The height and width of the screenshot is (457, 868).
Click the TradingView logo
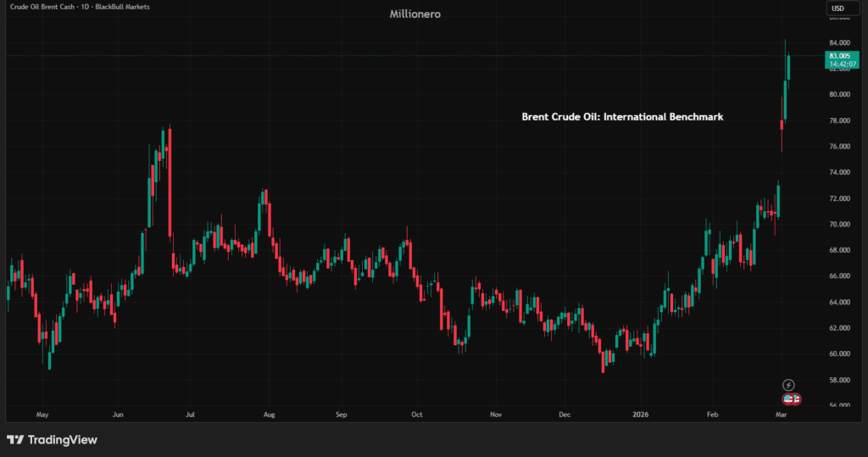(x=52, y=440)
